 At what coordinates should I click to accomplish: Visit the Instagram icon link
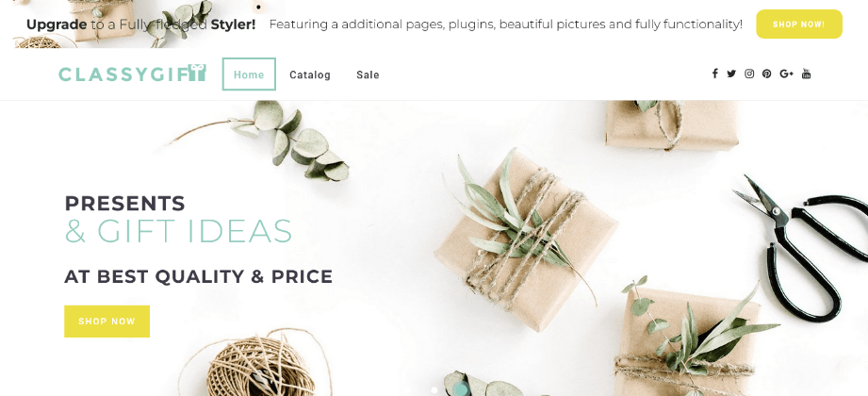[x=749, y=74]
